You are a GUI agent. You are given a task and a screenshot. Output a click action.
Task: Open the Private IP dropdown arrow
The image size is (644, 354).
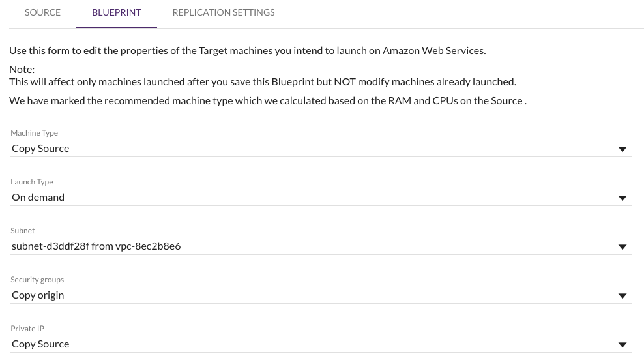click(x=622, y=345)
